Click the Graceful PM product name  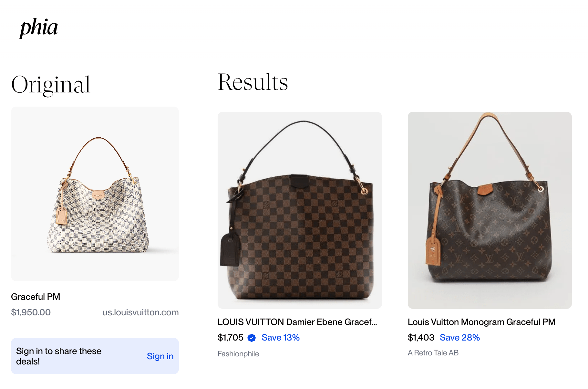36,297
